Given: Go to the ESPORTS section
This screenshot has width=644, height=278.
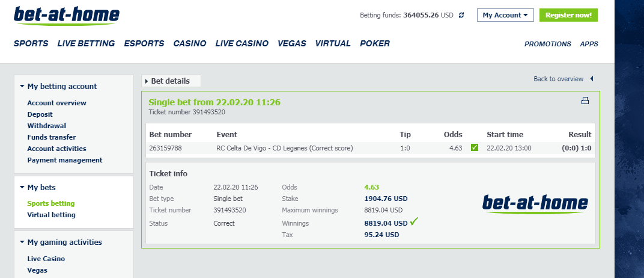Looking at the screenshot, I should pos(144,43).
